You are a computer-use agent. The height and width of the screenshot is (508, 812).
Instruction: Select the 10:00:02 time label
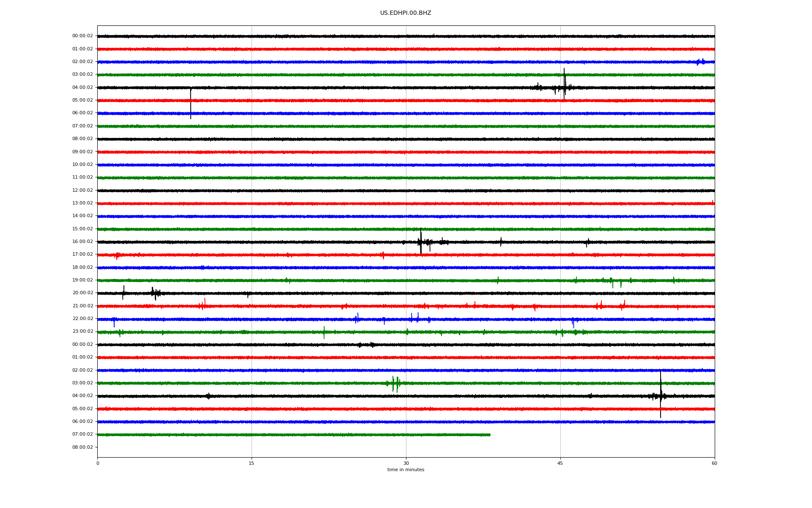coord(82,165)
